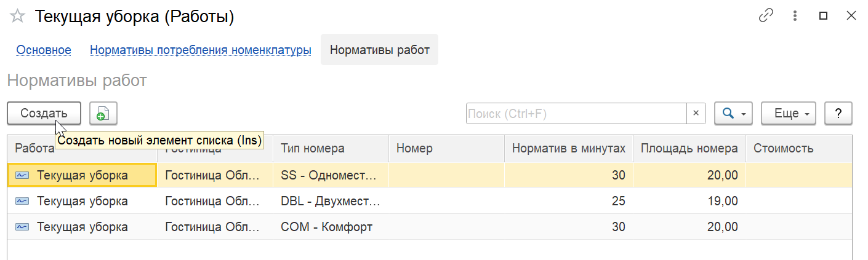Expand the Еще menu
The height and width of the screenshot is (260, 868).
pos(789,114)
